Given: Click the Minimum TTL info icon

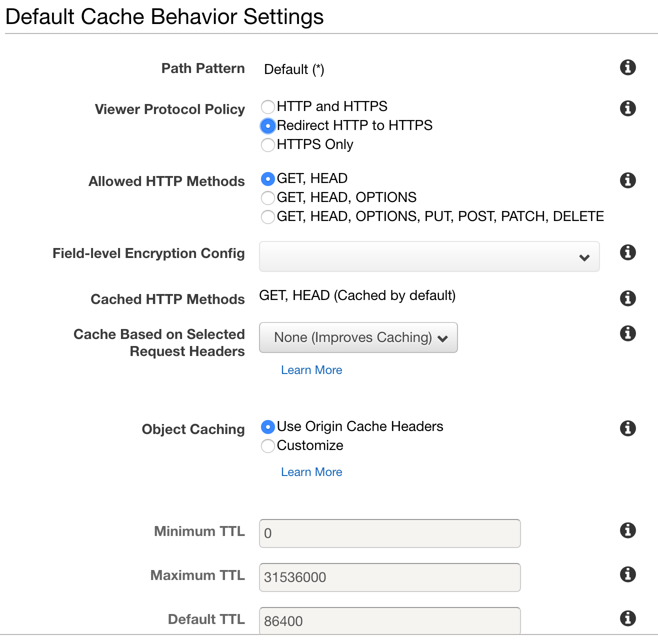Looking at the screenshot, I should point(627,531).
